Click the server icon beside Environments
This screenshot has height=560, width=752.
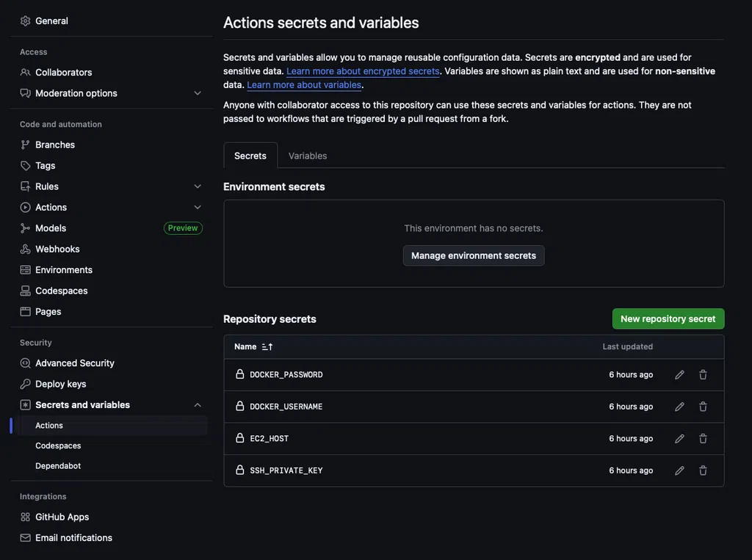tap(26, 270)
